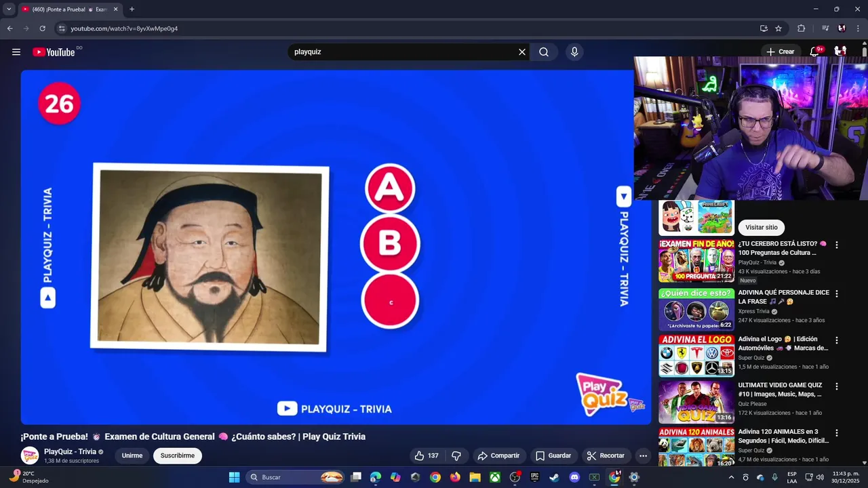Open the YouTube account avatar menu
Image resolution: width=868 pixels, height=488 pixels.
point(840,52)
